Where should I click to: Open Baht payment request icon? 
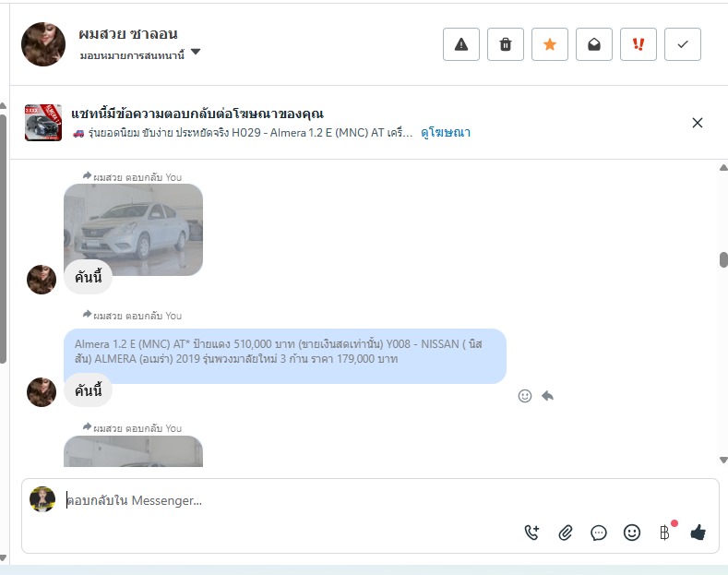click(665, 532)
